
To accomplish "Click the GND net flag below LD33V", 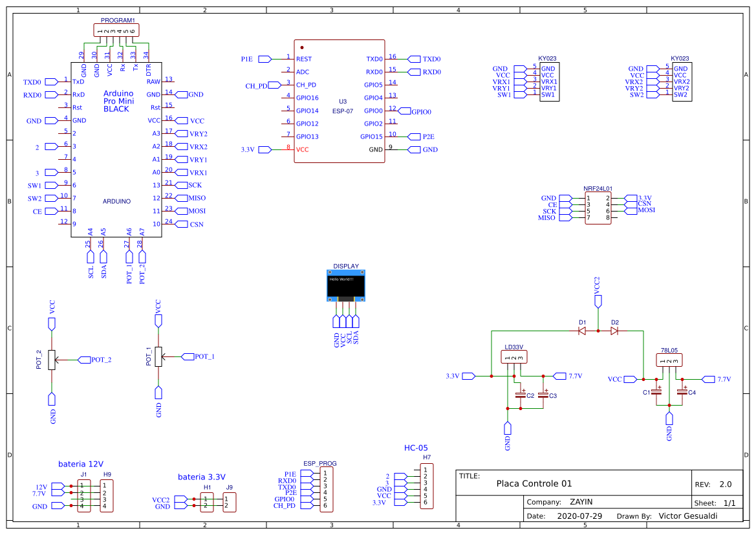I will pyautogui.click(x=508, y=428).
